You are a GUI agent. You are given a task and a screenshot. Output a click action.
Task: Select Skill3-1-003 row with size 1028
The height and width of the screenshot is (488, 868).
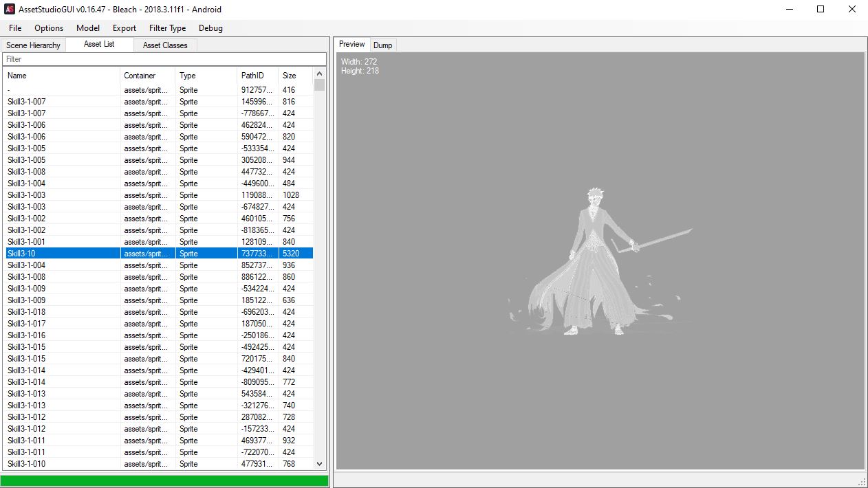pyautogui.click(x=159, y=195)
